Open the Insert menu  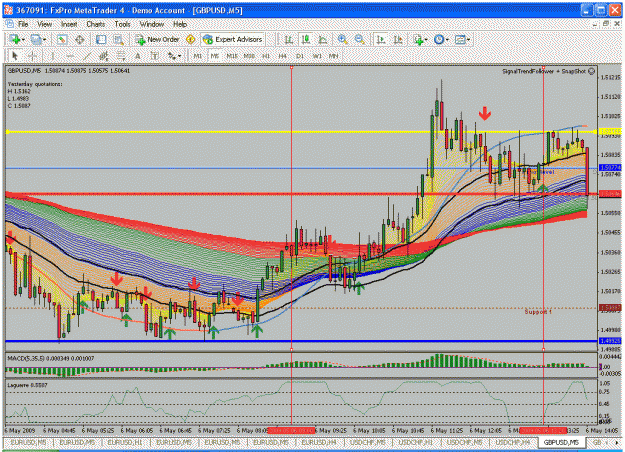[69, 24]
